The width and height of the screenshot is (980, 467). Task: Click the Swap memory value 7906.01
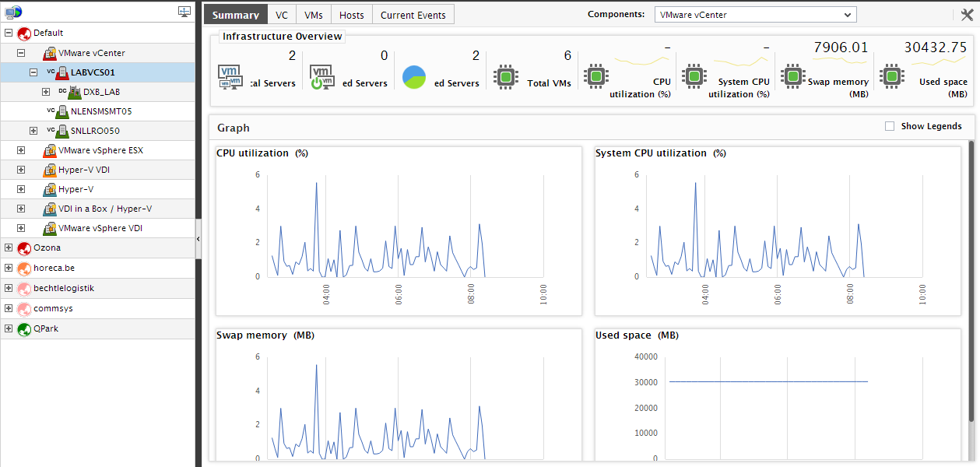(x=841, y=47)
